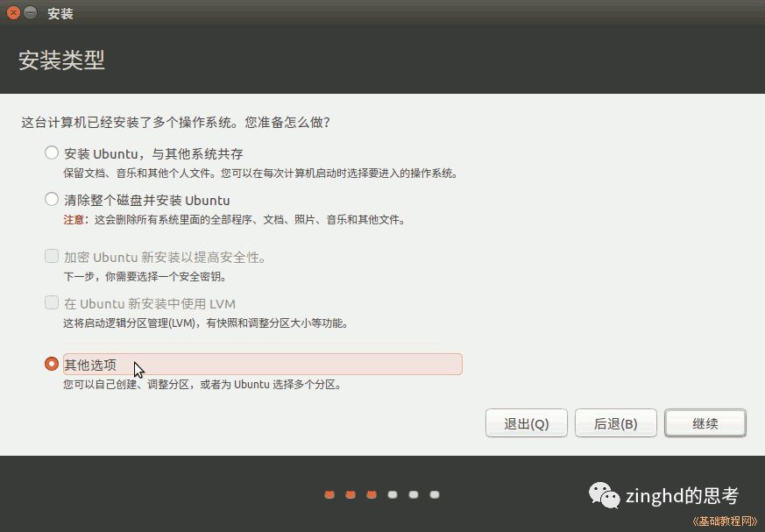
Task: Click the 安装 Ubuntu，与其他系统共存 label
Action: click(x=153, y=153)
